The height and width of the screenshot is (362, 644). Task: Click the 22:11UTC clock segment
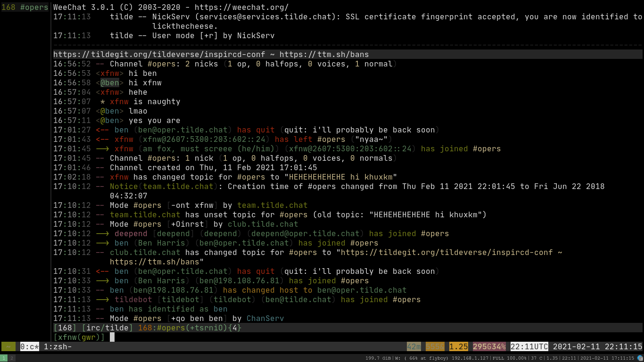click(x=529, y=347)
